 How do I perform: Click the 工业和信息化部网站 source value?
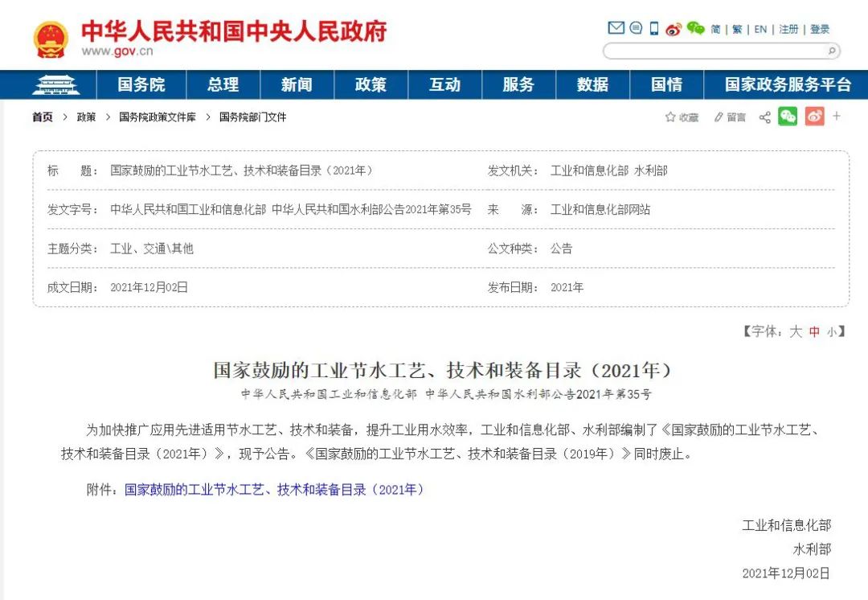pyautogui.click(x=600, y=209)
